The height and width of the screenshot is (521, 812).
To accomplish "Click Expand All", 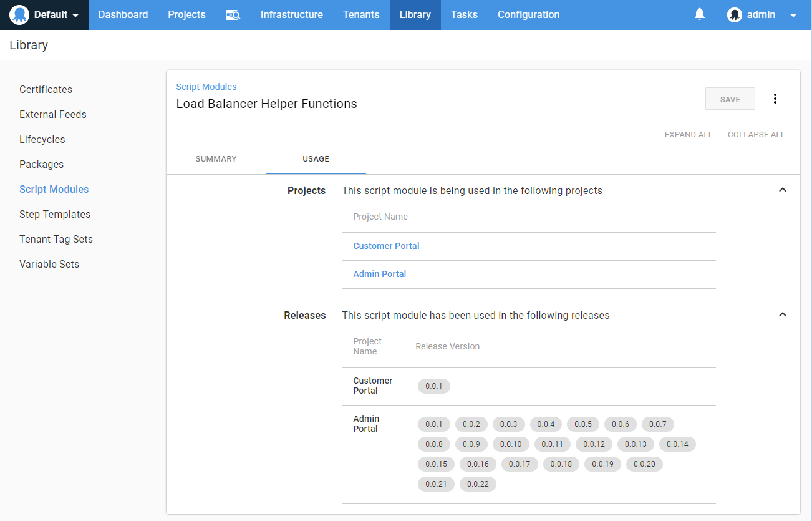I will 689,134.
